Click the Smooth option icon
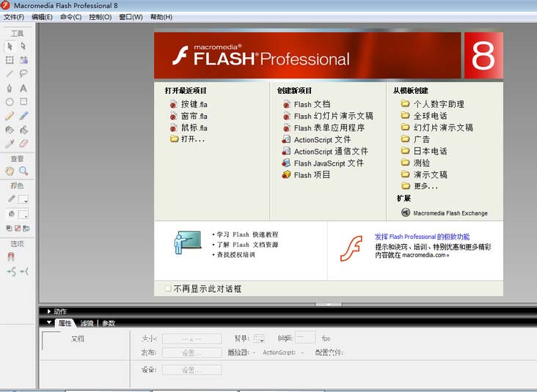The width and height of the screenshot is (537, 392). click(11, 272)
